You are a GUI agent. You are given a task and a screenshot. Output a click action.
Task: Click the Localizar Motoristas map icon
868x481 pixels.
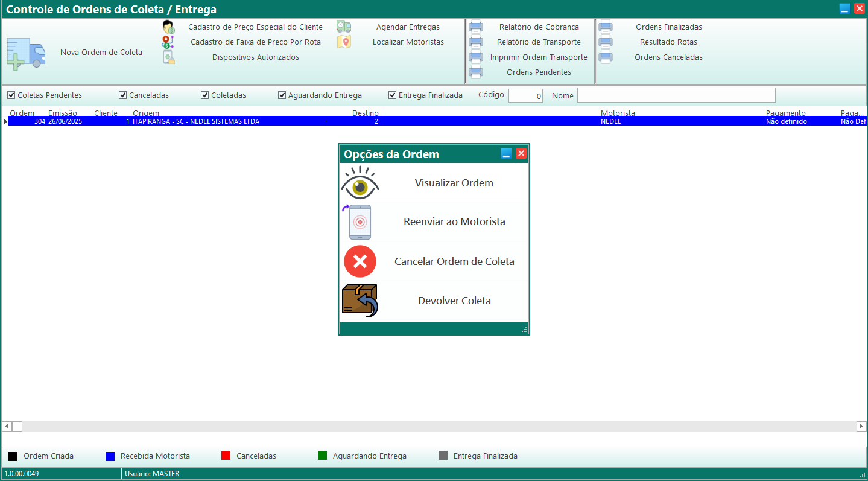click(344, 42)
